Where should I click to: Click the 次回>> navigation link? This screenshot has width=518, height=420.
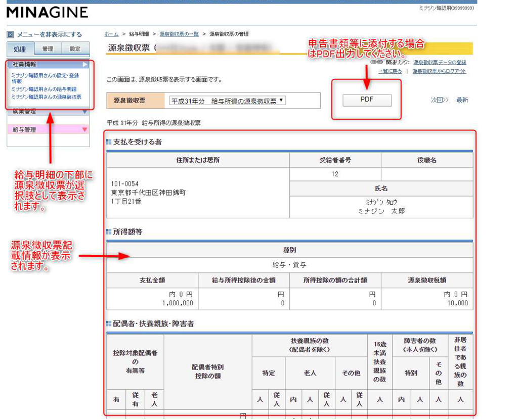439,100
